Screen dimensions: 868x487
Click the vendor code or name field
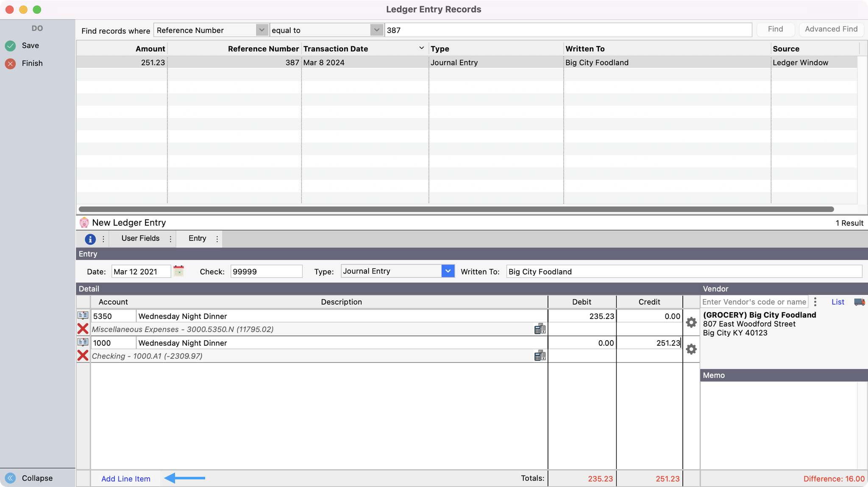pyautogui.click(x=754, y=302)
